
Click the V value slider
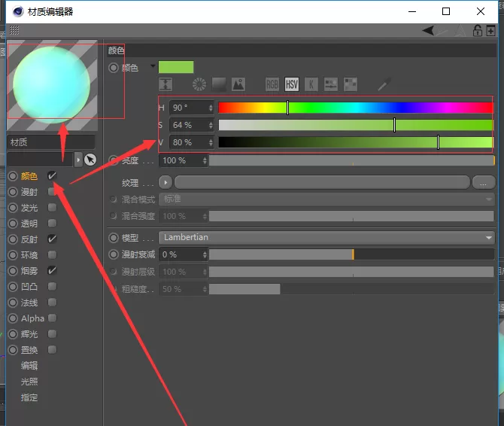pyautogui.click(x=356, y=142)
